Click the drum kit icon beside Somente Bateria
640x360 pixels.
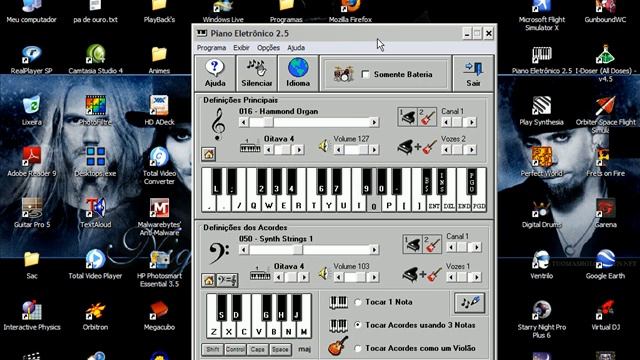tap(343, 75)
